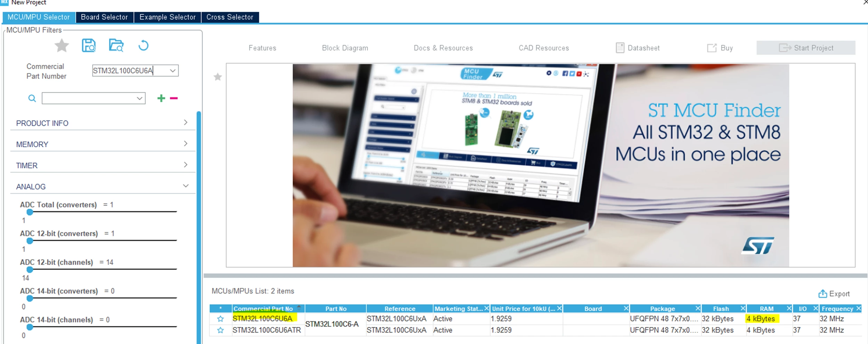Click the filter panel vertical scrollbar
This screenshot has width=868, height=344.
click(x=199, y=227)
